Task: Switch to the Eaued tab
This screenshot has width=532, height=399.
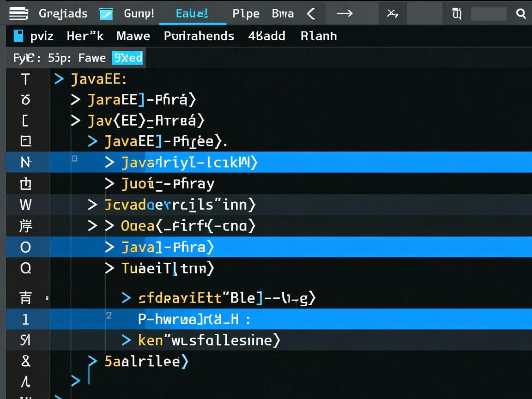Action: click(192, 14)
